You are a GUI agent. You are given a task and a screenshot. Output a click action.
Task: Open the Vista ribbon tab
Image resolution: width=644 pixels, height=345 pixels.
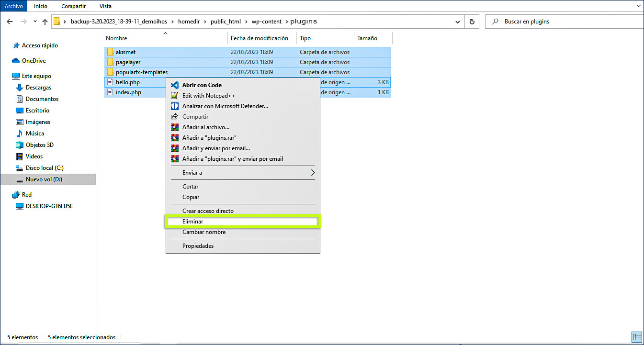(105, 6)
